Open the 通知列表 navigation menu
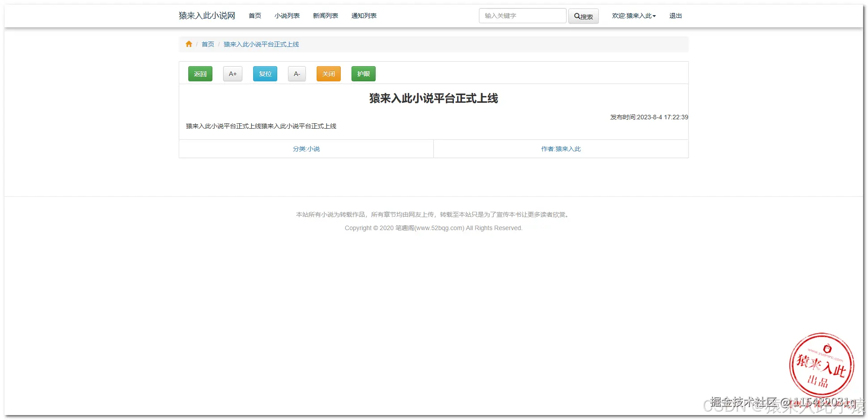 point(364,16)
